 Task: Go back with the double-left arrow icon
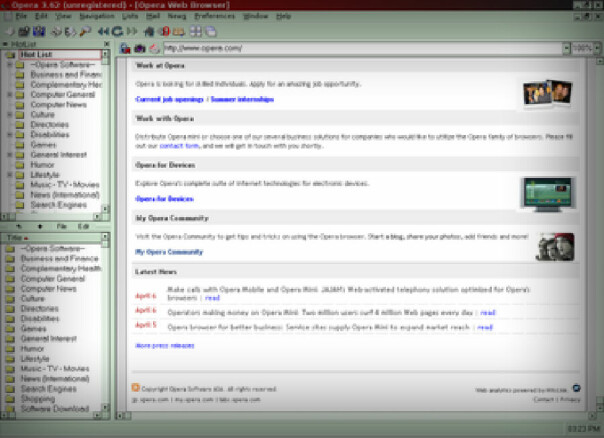point(103,32)
